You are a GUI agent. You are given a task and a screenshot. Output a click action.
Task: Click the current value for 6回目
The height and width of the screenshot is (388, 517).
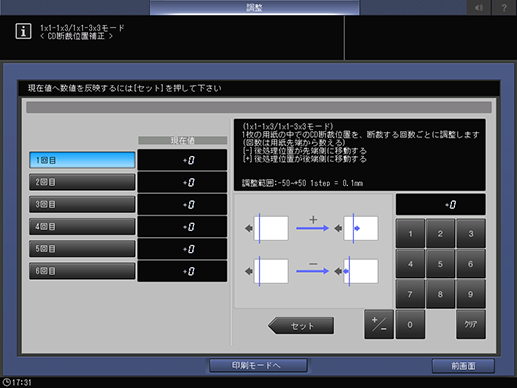pos(182,271)
